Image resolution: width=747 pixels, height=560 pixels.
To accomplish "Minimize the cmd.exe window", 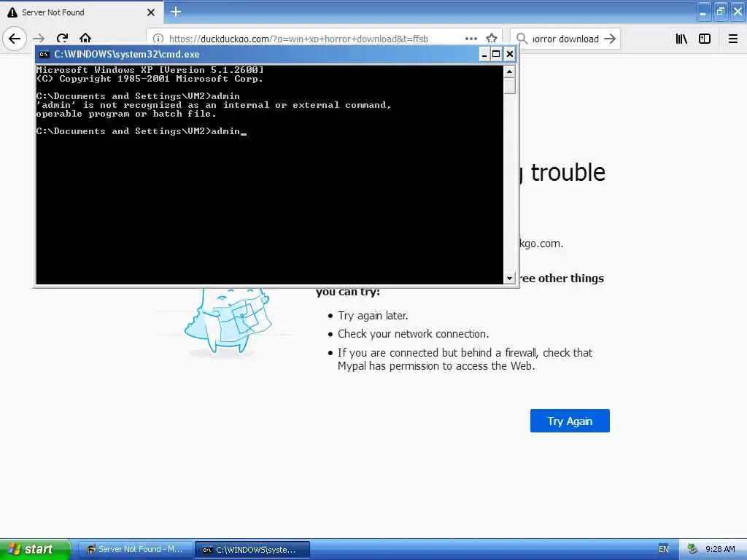I will 484,54.
